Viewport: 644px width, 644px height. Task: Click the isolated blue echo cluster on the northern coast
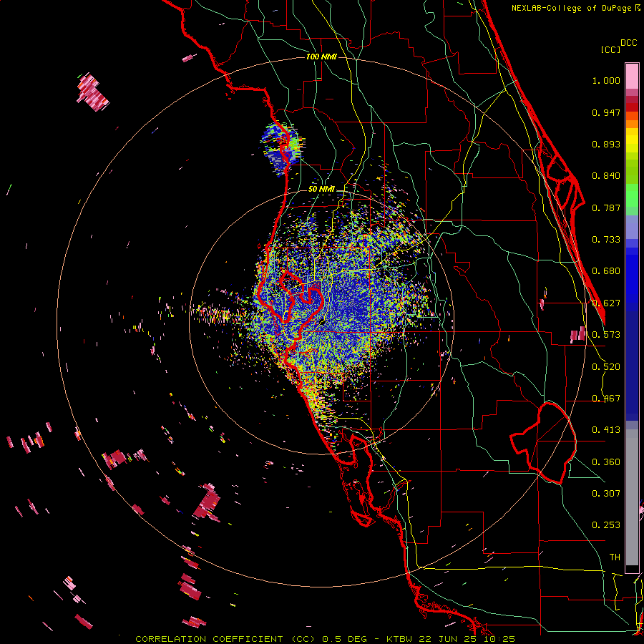[x=283, y=148]
